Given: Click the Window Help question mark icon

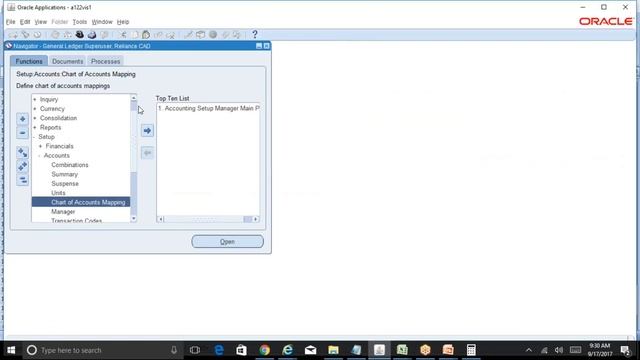Looking at the screenshot, I should pos(255,35).
